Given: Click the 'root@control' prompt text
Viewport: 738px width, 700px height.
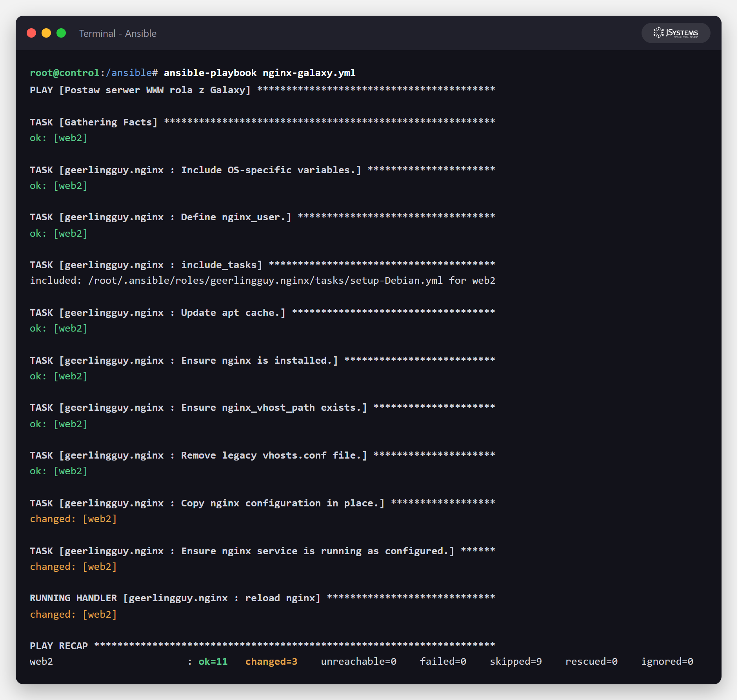Looking at the screenshot, I should tap(65, 73).
